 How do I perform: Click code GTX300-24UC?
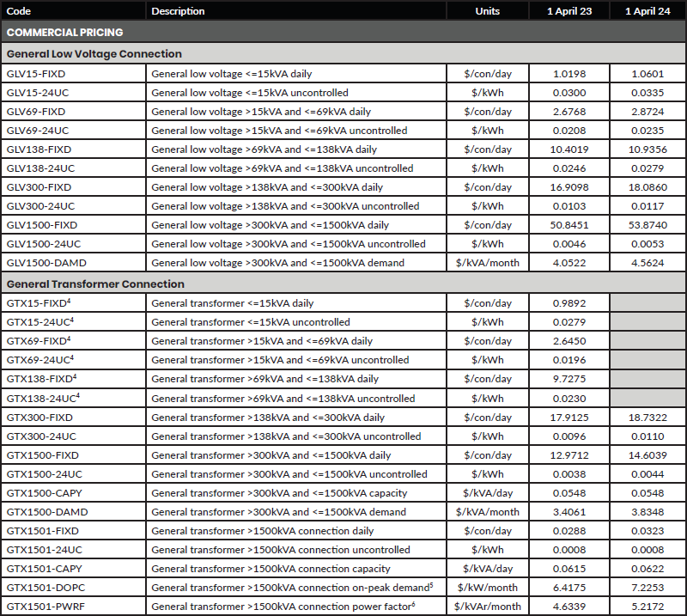point(41,436)
